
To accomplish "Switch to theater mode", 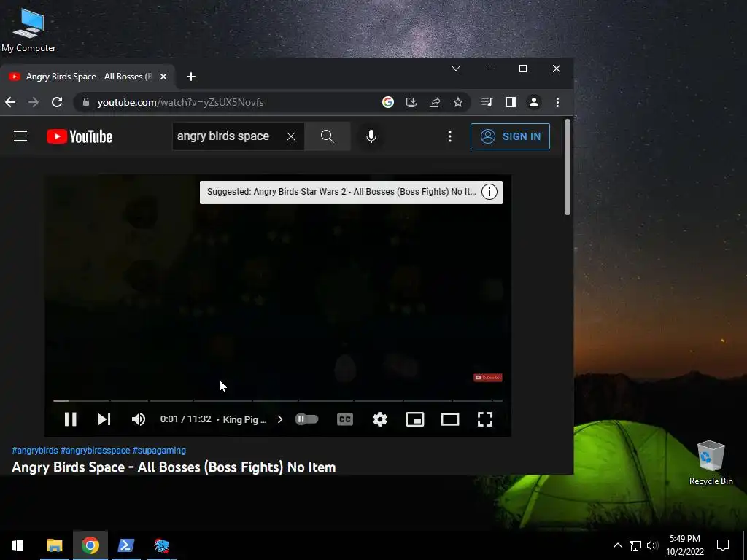I will (x=449, y=419).
